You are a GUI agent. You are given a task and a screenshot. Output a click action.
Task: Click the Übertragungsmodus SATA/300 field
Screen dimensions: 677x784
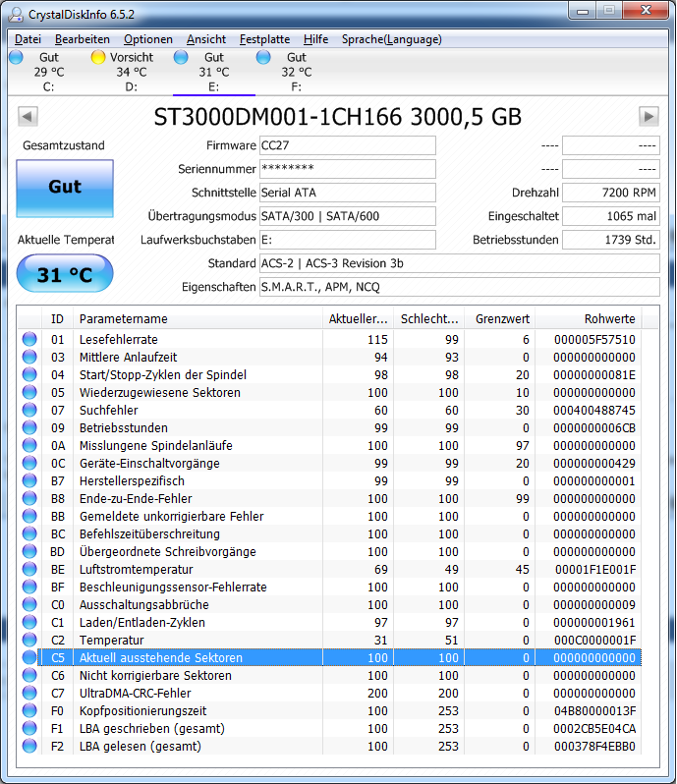pyautogui.click(x=348, y=216)
